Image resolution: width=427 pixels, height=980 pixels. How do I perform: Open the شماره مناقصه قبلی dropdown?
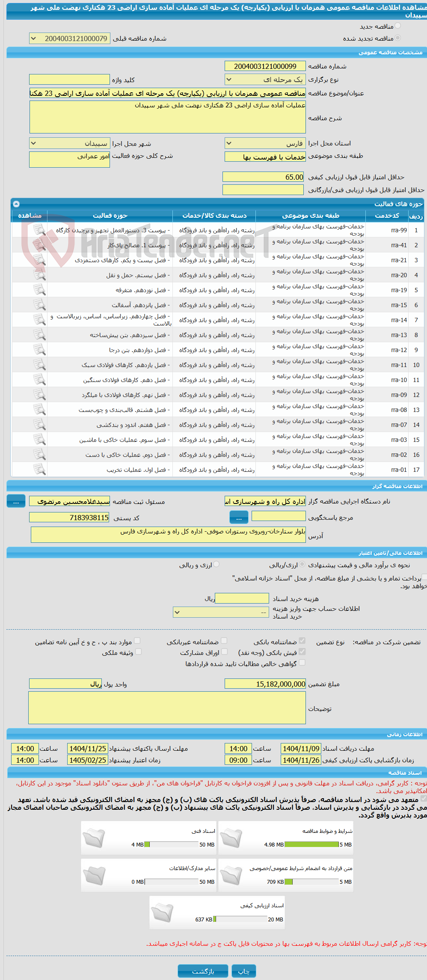coord(69,38)
